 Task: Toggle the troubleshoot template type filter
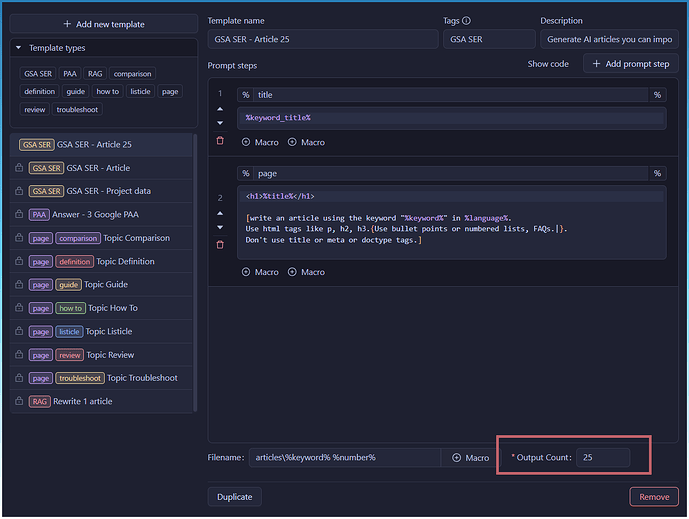tap(77, 109)
